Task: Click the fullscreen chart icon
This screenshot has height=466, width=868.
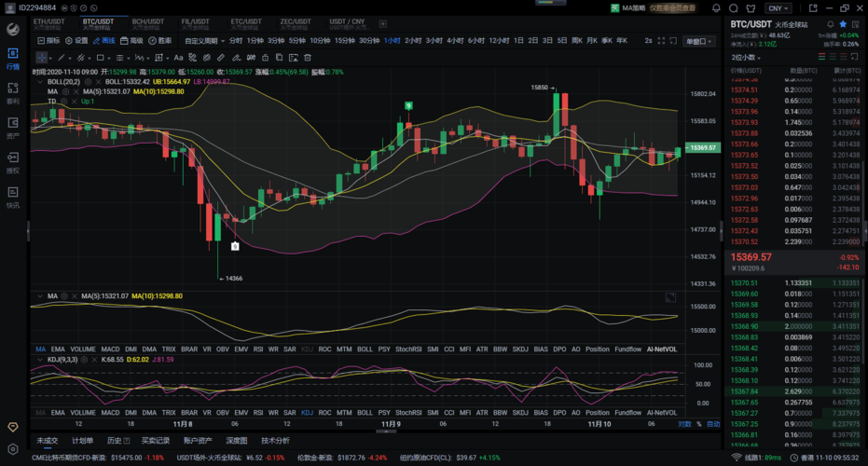Action: click(x=661, y=41)
